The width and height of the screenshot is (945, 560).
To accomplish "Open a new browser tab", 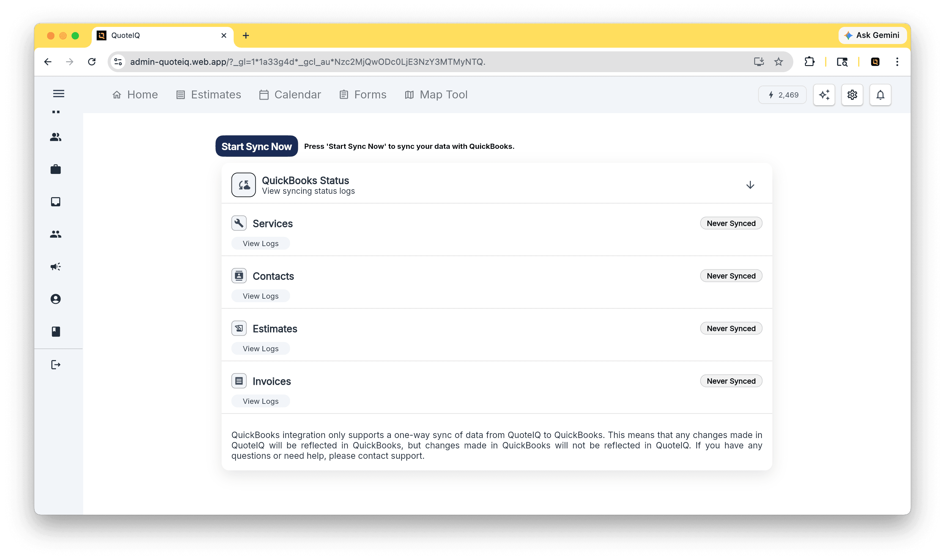I will point(246,35).
